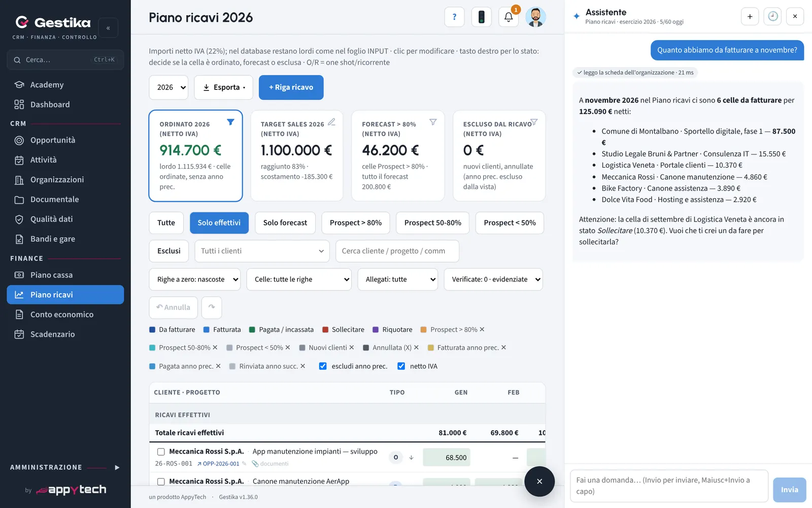
Task: Open the user avatar profile menu
Action: point(535,17)
